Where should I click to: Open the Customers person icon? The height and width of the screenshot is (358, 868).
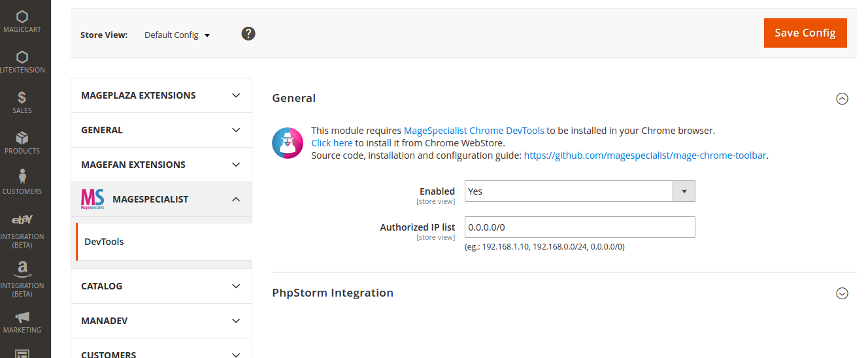tap(22, 178)
